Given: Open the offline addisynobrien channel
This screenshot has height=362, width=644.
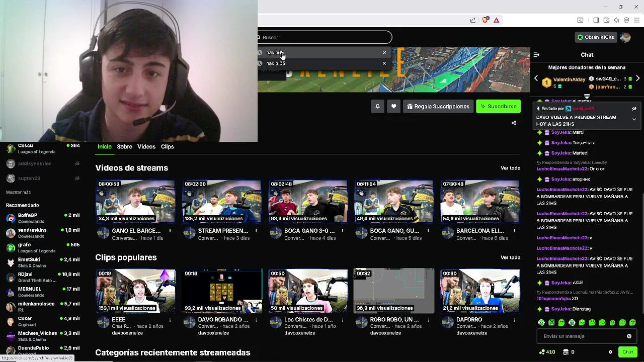Looking at the screenshot, I should pos(43,164).
